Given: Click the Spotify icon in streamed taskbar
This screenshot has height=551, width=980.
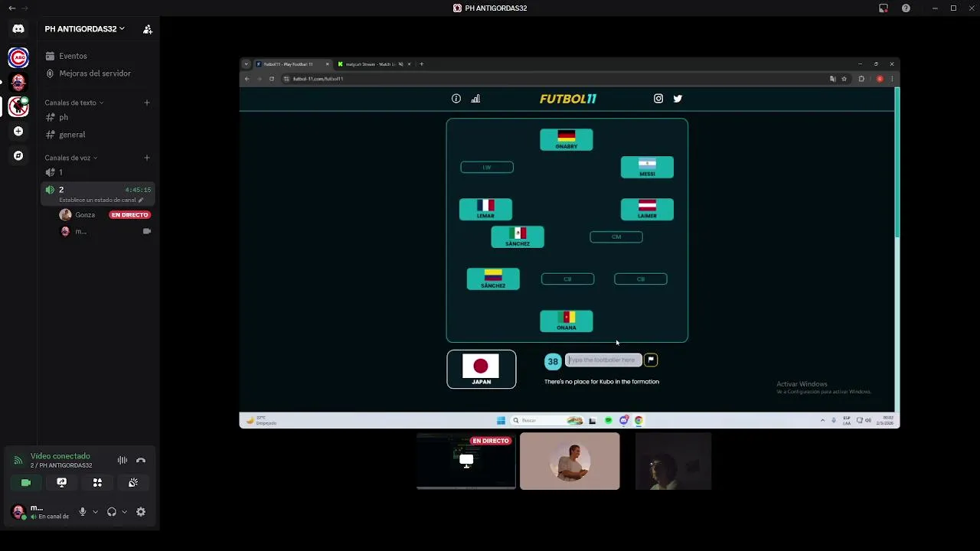Looking at the screenshot, I should (x=609, y=420).
